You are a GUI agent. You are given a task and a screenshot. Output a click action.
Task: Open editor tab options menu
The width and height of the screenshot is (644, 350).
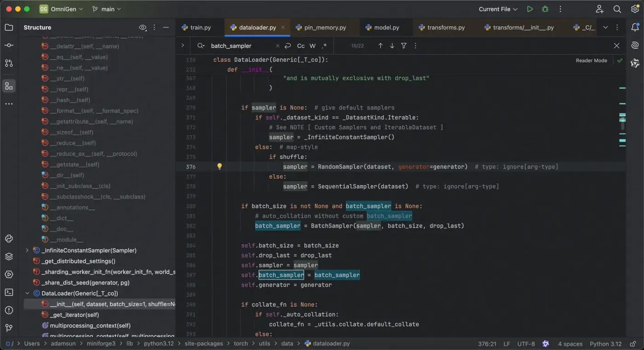coord(617,28)
